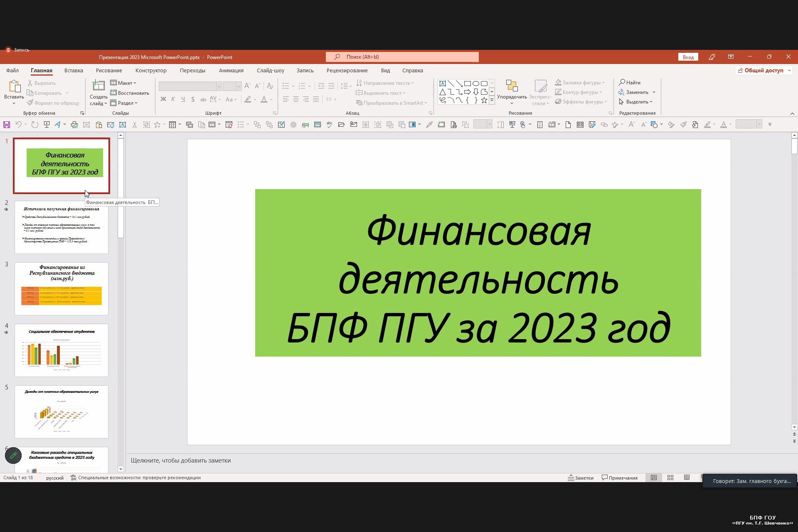Select the rectangle shape in shapes gallery
Viewport: 798px width, 532px height.
[468, 84]
